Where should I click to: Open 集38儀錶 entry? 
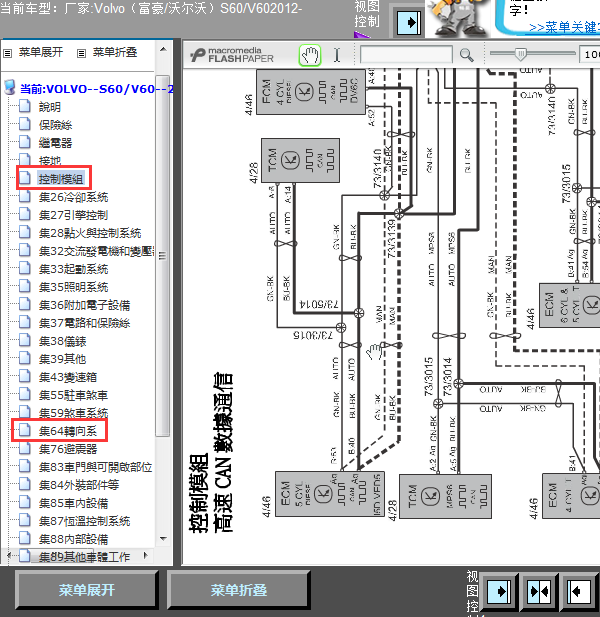[62, 341]
